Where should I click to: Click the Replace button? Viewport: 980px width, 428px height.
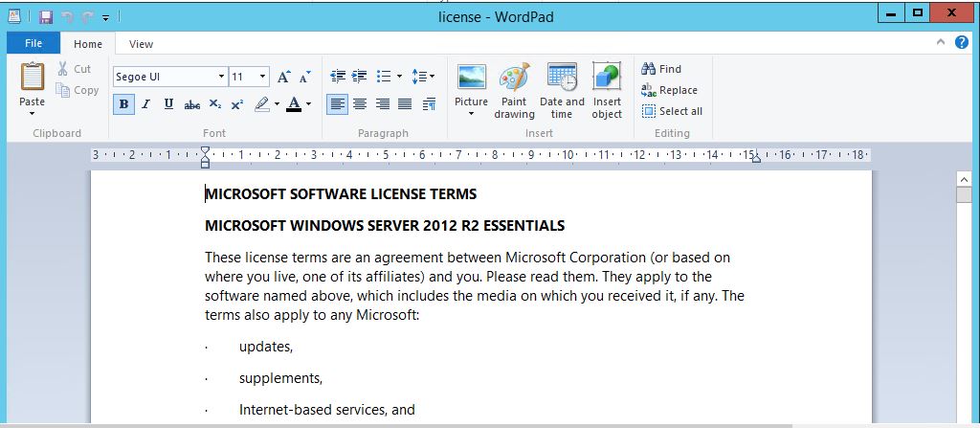[669, 90]
